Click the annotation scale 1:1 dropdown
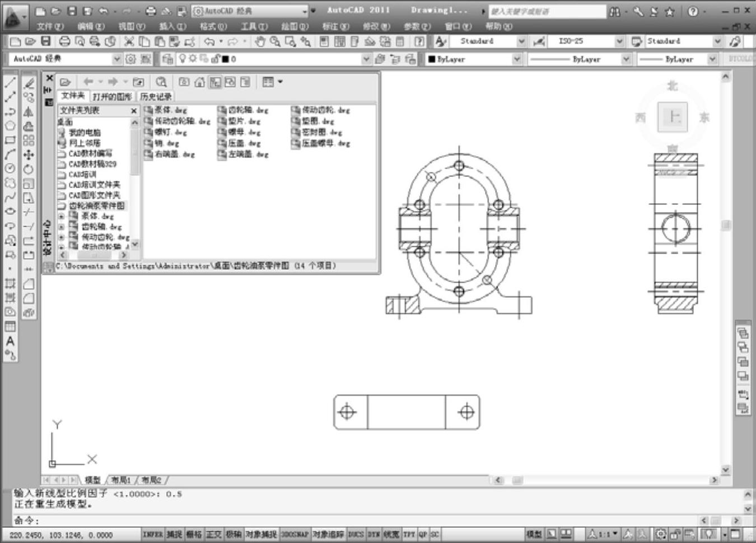 (603, 535)
